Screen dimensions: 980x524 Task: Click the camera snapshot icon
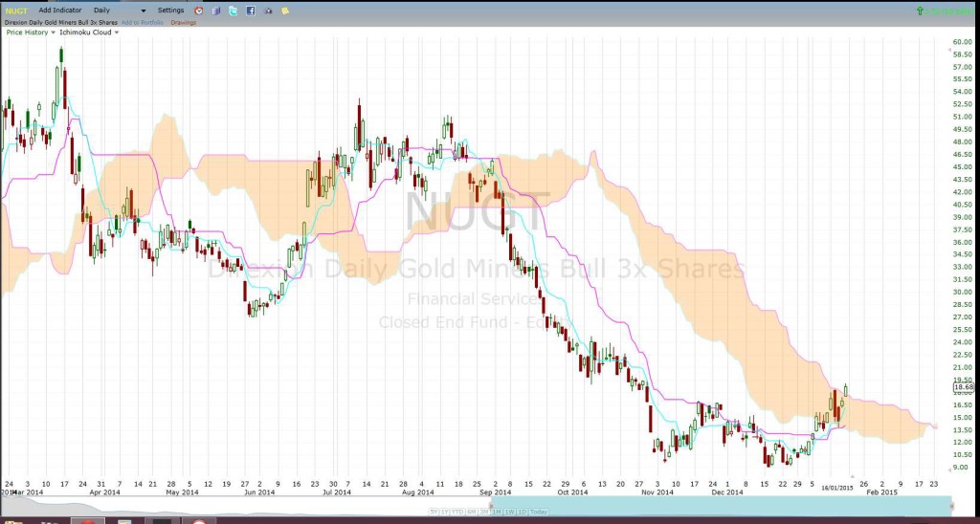(x=268, y=11)
